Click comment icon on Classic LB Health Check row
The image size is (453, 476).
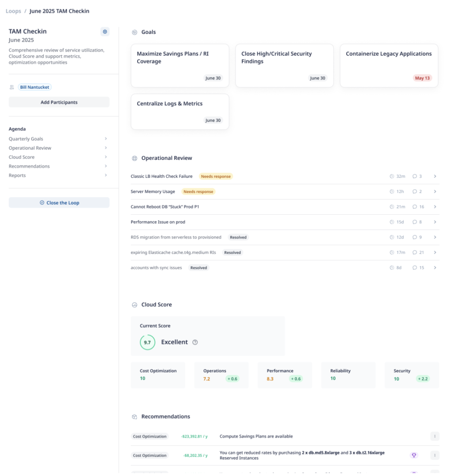(x=415, y=176)
